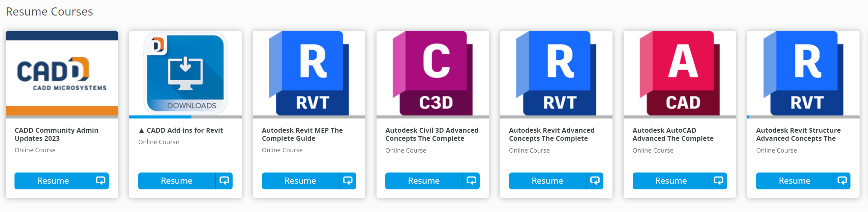Click share icon on Civil 3D Advanced card
868x212 pixels.
tap(471, 181)
